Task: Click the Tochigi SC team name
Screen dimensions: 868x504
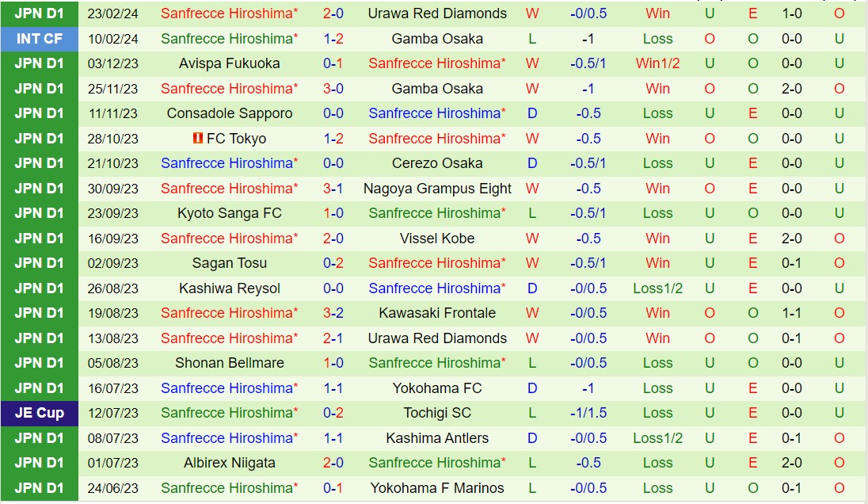Action: pyautogui.click(x=437, y=413)
